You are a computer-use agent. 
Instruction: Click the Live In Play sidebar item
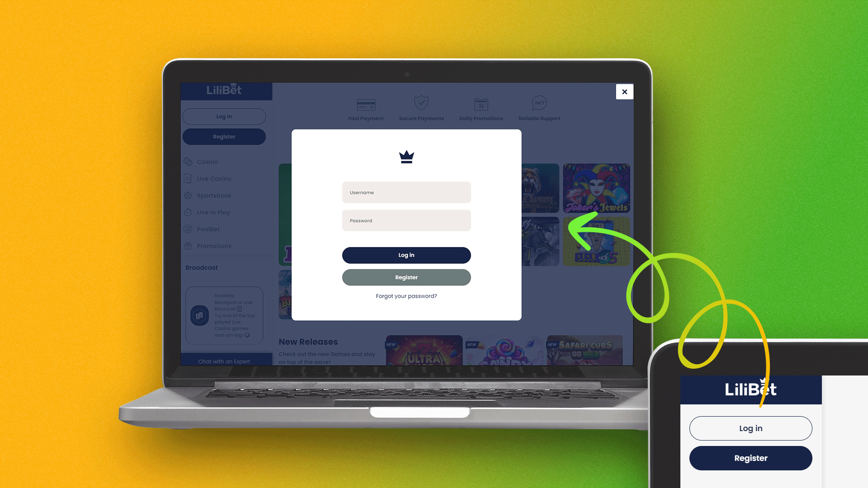coord(213,212)
